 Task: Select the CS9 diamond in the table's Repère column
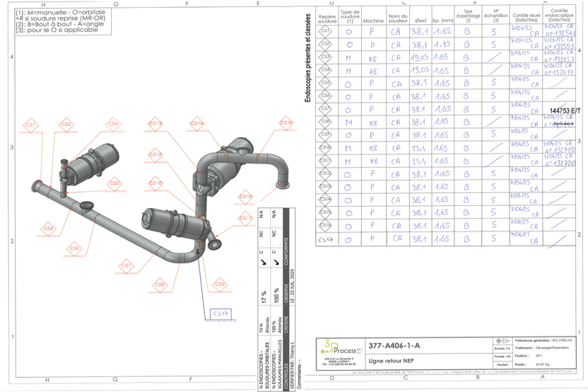point(325,135)
